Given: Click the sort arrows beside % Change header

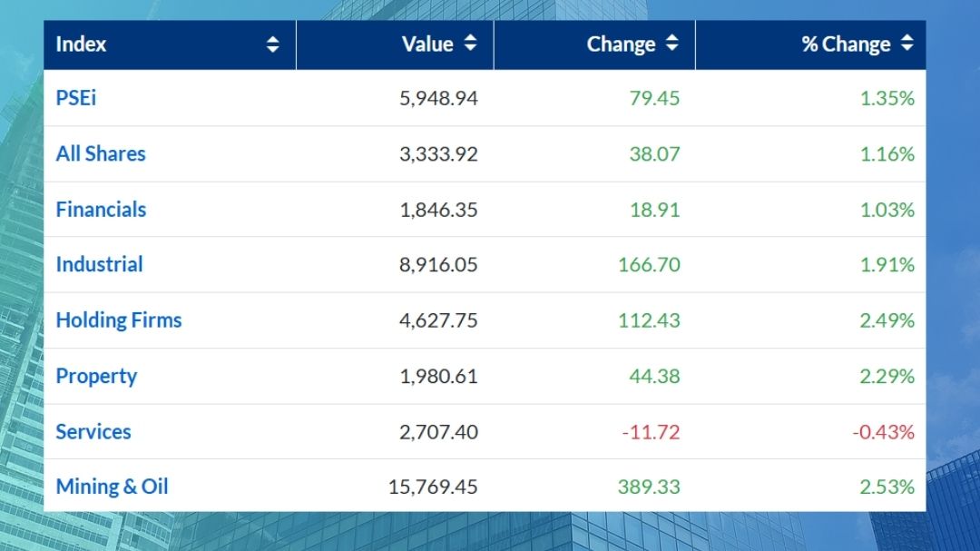Looking at the screenshot, I should [x=906, y=44].
